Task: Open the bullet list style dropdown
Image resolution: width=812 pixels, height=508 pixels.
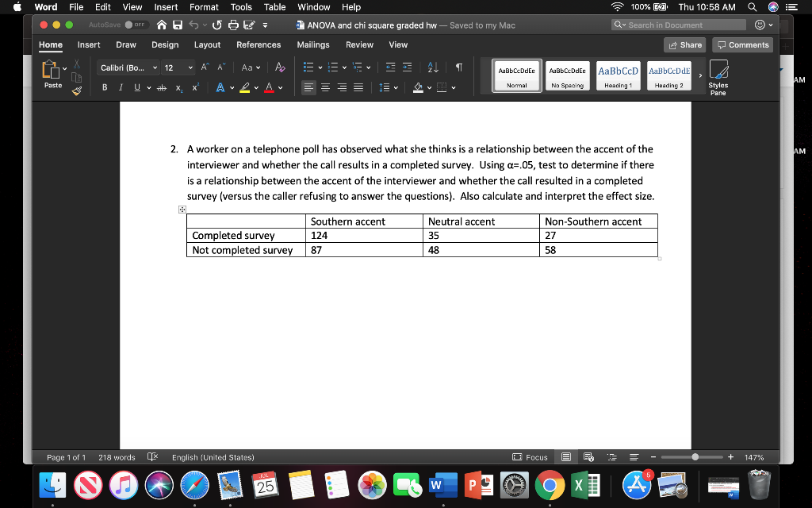Action: point(320,67)
